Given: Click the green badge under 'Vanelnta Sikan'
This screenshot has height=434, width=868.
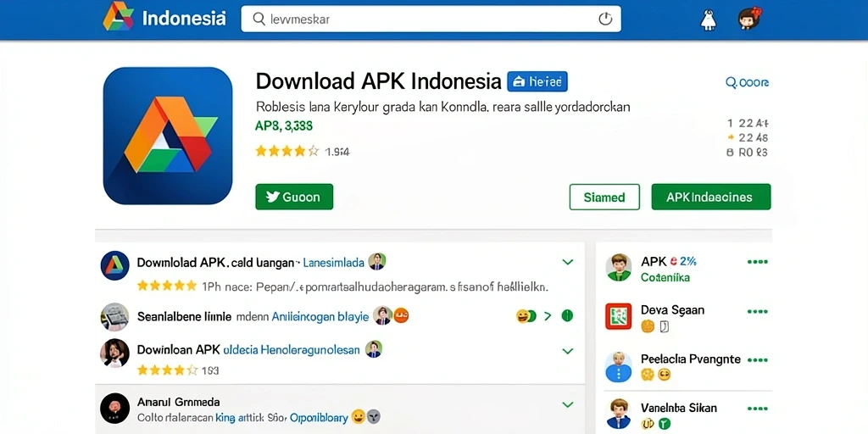Looking at the screenshot, I should [x=665, y=424].
